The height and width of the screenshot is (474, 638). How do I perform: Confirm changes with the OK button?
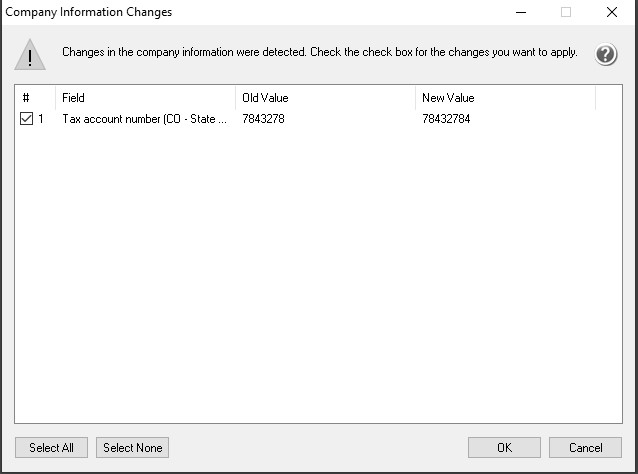coord(504,448)
